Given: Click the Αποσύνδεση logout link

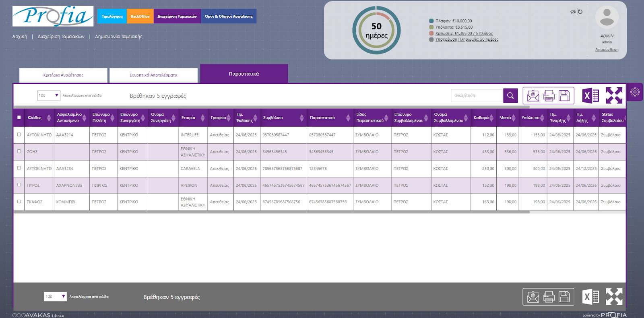Looking at the screenshot, I should pos(607,50).
